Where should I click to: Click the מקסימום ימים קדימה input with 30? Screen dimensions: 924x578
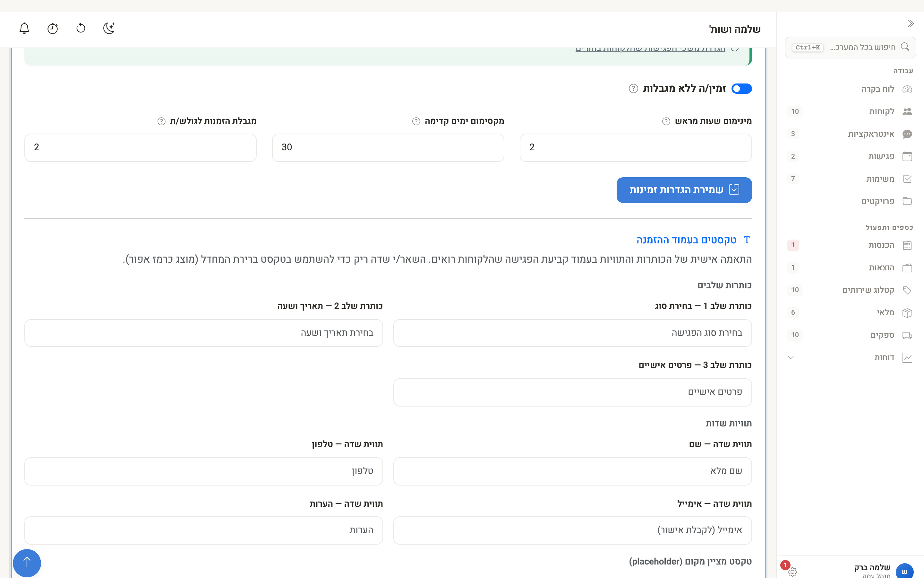tap(388, 148)
